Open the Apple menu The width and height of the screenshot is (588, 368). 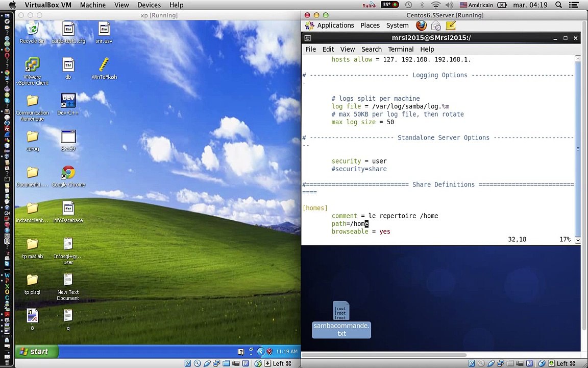12,5
